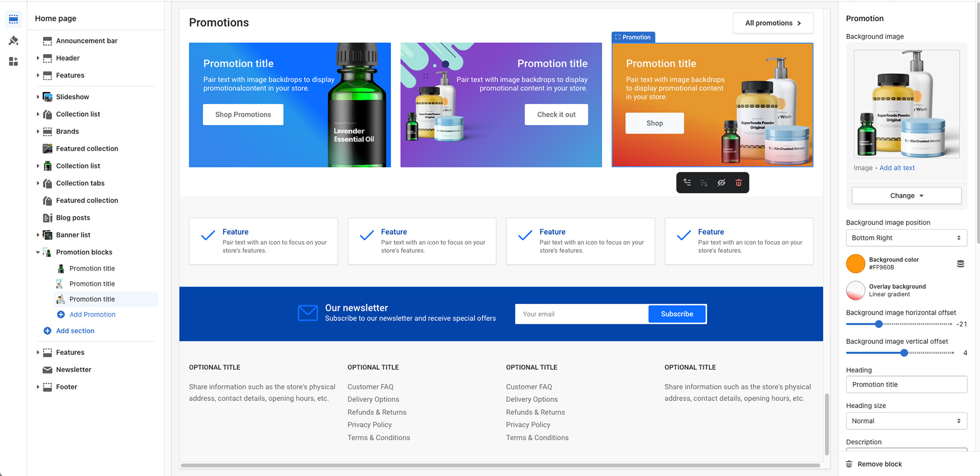Click the dynamic source icon beside Background color
Screen dimensions: 980x476
tap(960, 264)
